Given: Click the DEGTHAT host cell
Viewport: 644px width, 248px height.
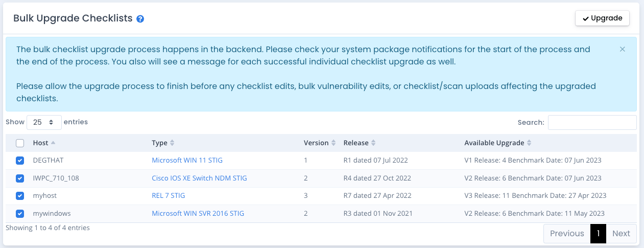Looking at the screenshot, I should pyautogui.click(x=48, y=160).
